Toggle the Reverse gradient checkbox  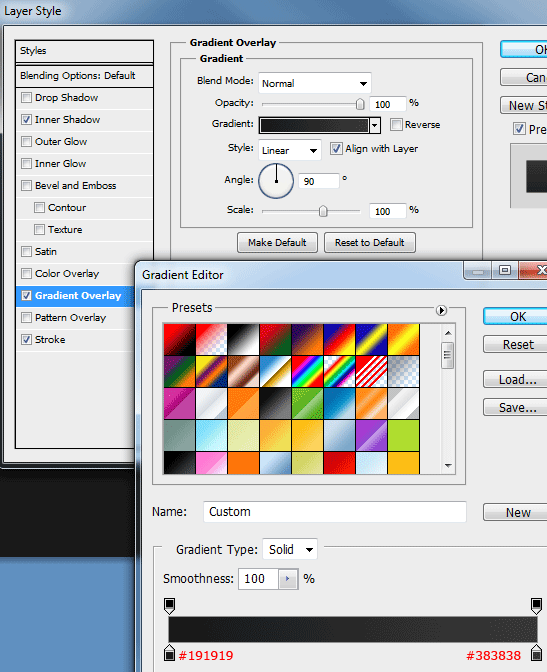pos(396,124)
